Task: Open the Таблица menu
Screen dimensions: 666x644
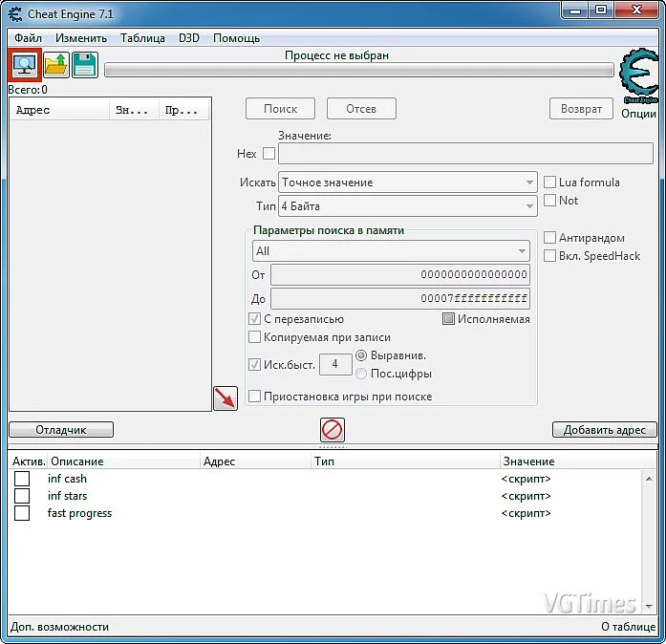Action: click(142, 38)
